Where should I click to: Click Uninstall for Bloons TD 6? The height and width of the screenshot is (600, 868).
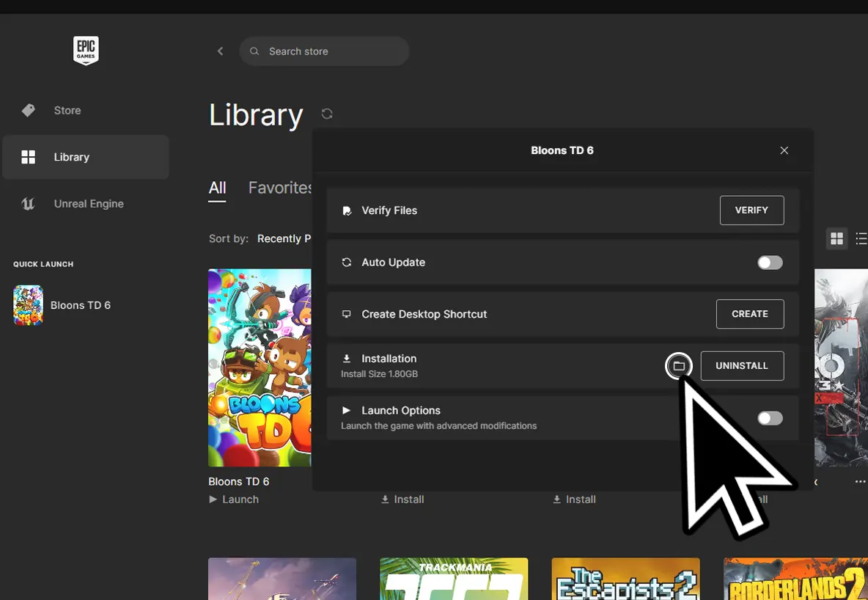(x=742, y=365)
